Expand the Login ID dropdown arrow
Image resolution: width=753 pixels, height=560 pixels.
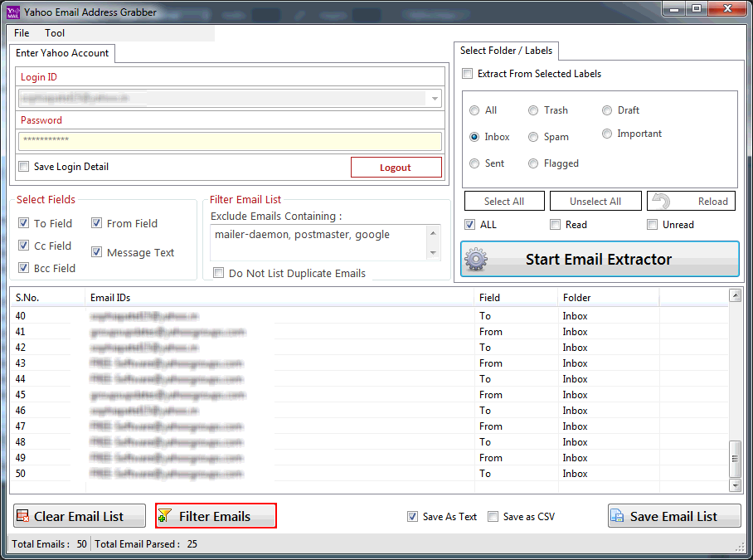pos(434,99)
